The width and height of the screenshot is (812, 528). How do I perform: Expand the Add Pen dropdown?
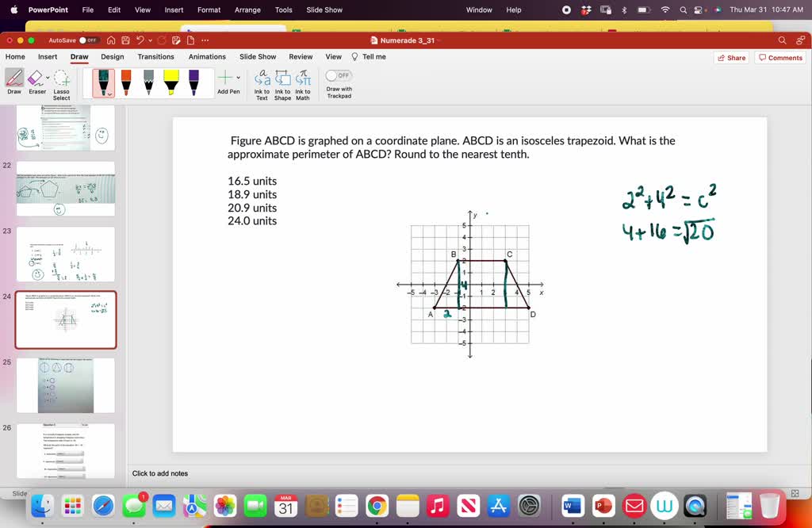click(x=239, y=78)
